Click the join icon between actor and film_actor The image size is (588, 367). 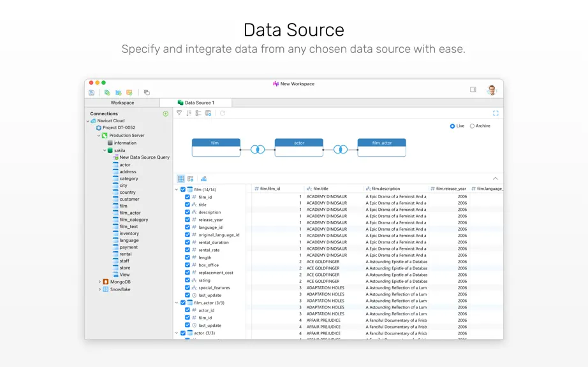point(341,150)
